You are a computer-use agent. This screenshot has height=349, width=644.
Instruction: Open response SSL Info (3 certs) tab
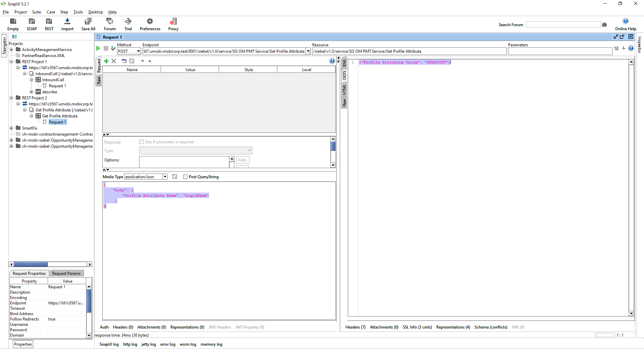[417, 327]
